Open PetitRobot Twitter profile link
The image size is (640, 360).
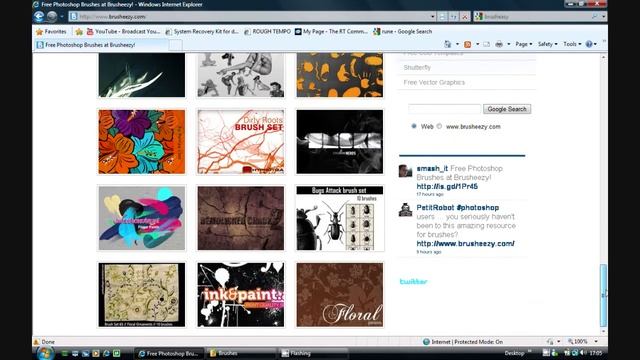coord(435,207)
